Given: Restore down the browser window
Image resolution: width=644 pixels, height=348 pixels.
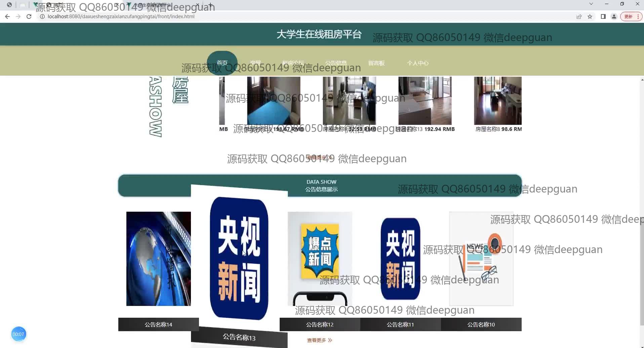Looking at the screenshot, I should click(x=622, y=4).
